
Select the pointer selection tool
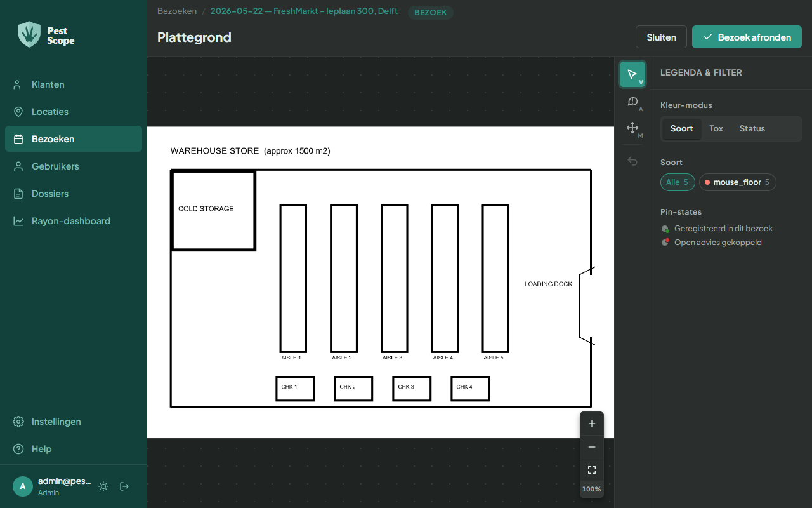pyautogui.click(x=632, y=74)
